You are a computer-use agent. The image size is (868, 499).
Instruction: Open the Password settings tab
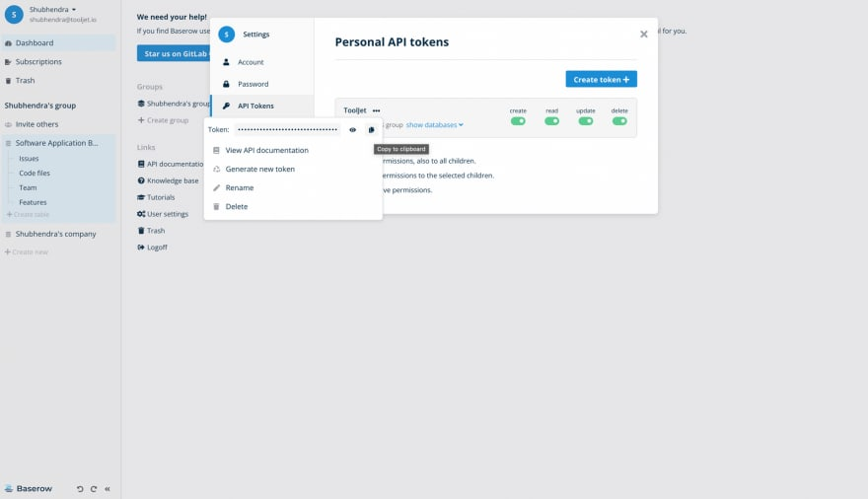pos(261,84)
